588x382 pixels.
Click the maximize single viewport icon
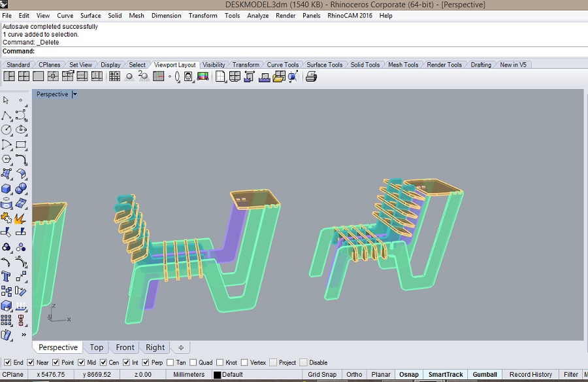click(x=39, y=77)
